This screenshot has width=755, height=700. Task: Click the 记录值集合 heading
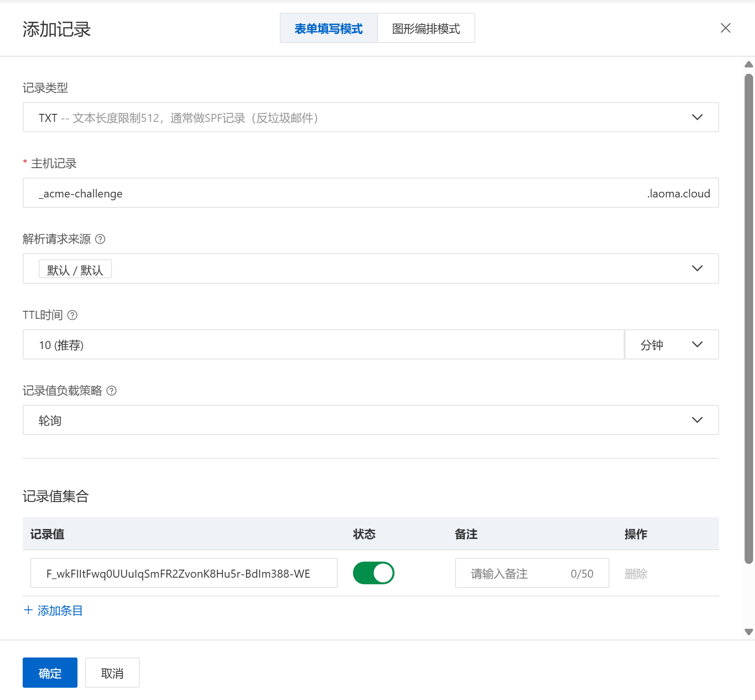[56, 496]
